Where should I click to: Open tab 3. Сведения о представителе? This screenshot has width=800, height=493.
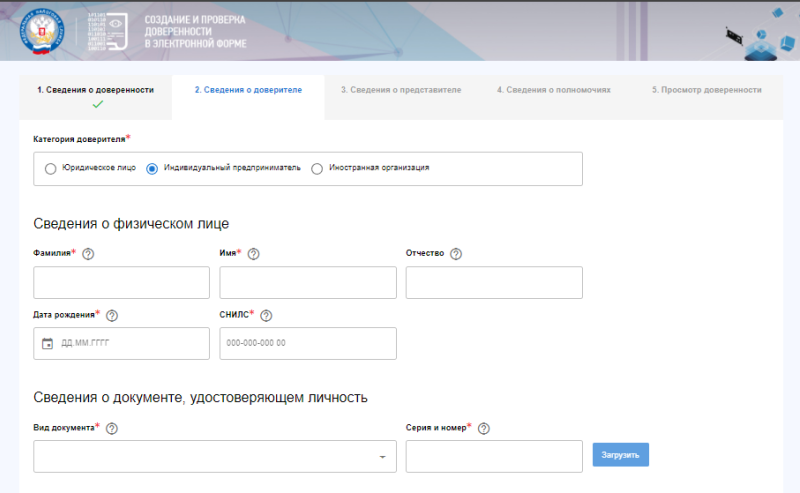click(x=401, y=97)
